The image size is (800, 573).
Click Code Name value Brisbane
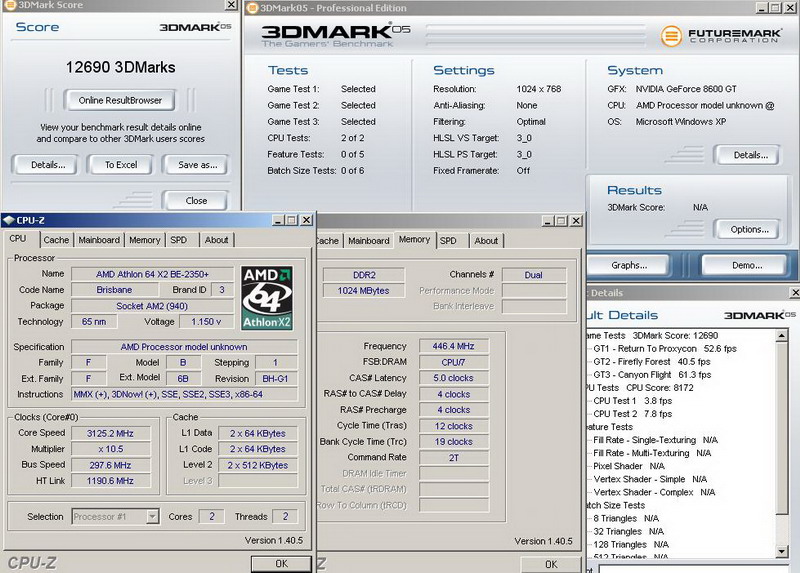click(114, 290)
